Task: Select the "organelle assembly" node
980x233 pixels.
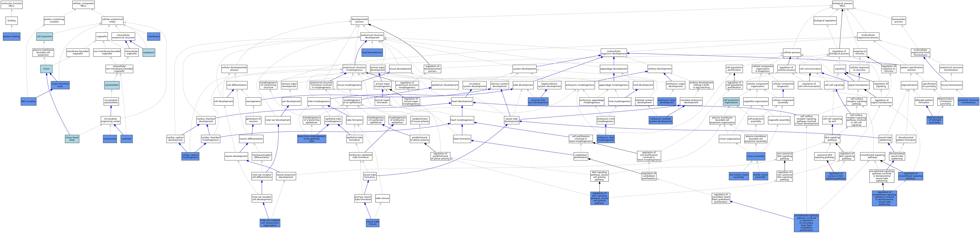Action: point(779,120)
